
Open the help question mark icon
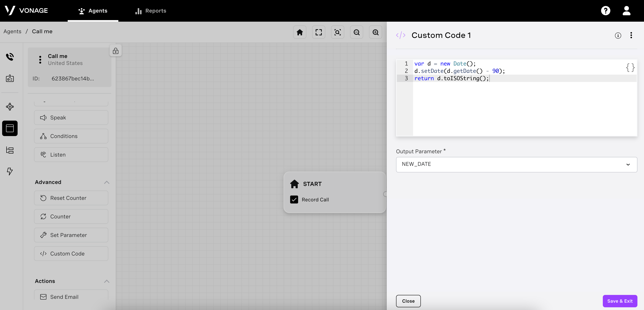pos(606,10)
